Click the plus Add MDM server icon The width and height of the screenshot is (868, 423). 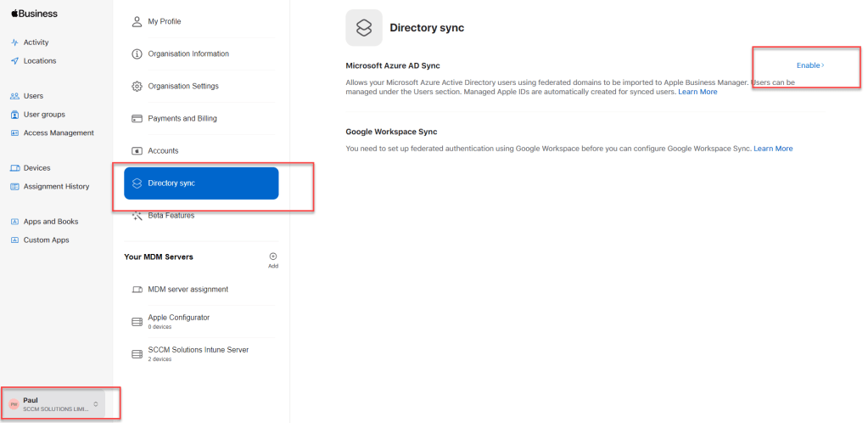273,257
